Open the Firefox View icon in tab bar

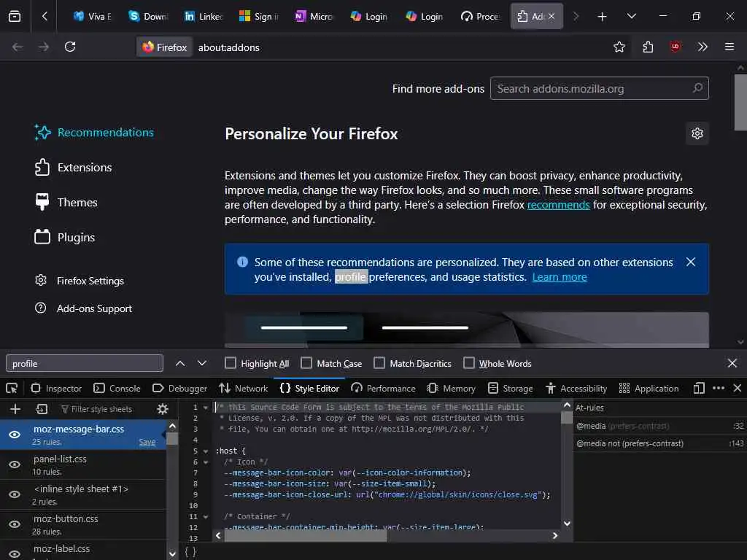pyautogui.click(x=15, y=16)
